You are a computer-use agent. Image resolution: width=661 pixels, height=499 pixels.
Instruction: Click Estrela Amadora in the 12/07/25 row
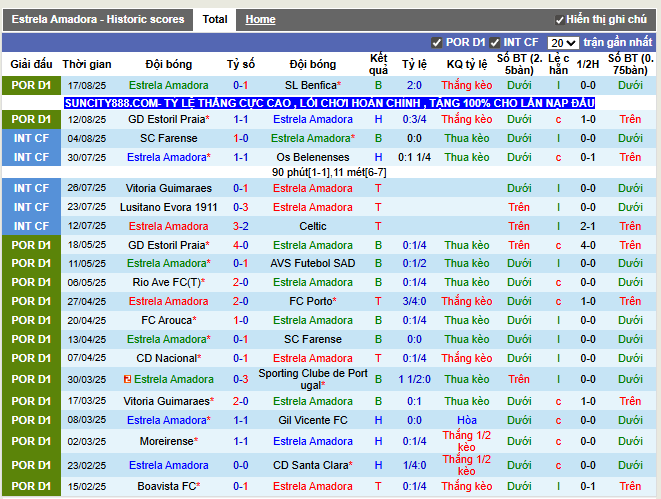tap(169, 226)
